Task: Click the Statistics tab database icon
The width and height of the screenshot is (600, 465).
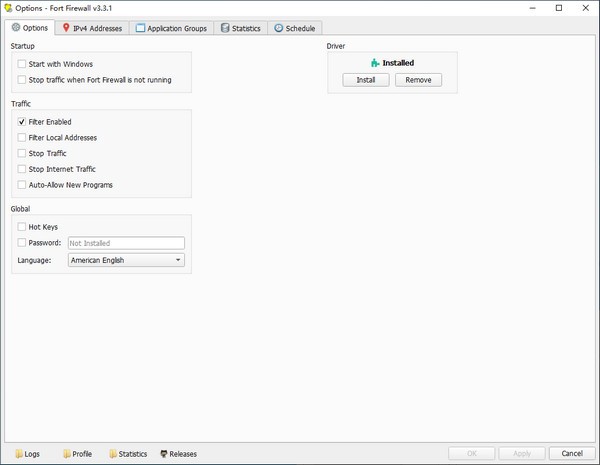Action: point(224,28)
